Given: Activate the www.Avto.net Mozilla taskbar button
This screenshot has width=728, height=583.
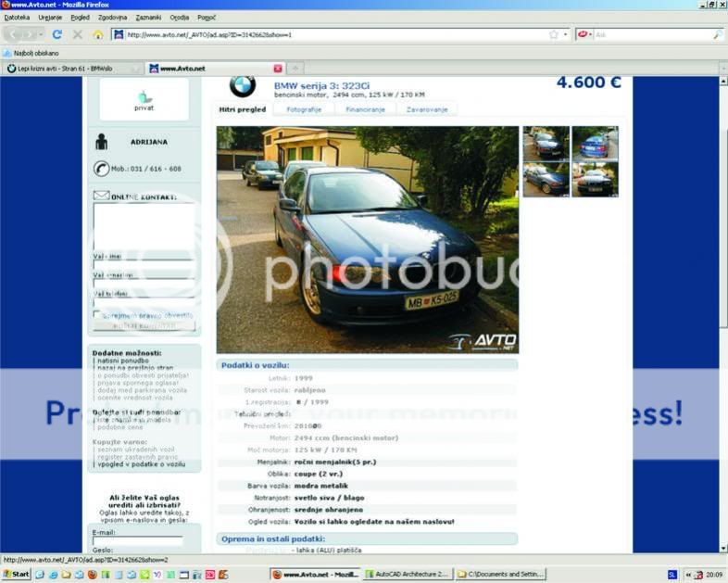Looking at the screenshot, I should (x=316, y=575).
